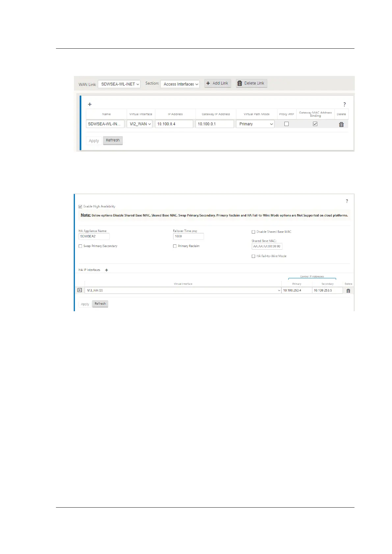Image resolution: width=392 pixels, height=554 pixels.
Task: Delete the VI3_HA interface row
Action: (x=348, y=291)
